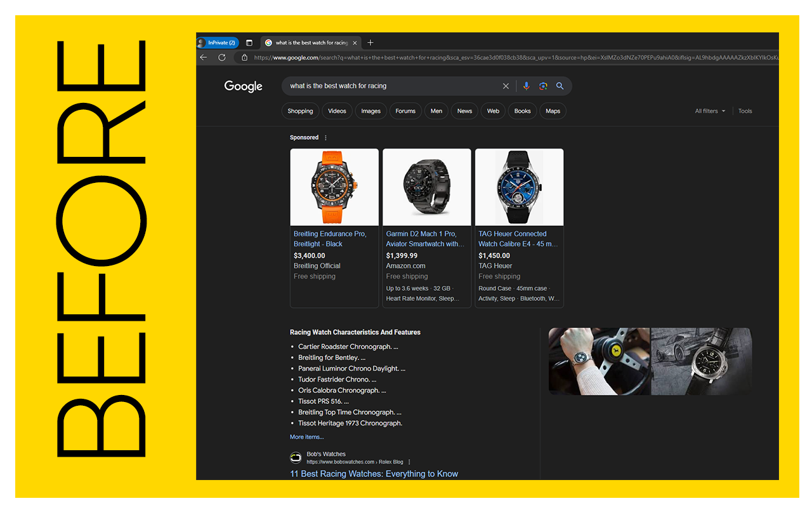
Task: Click the browser back arrow
Action: [203, 57]
